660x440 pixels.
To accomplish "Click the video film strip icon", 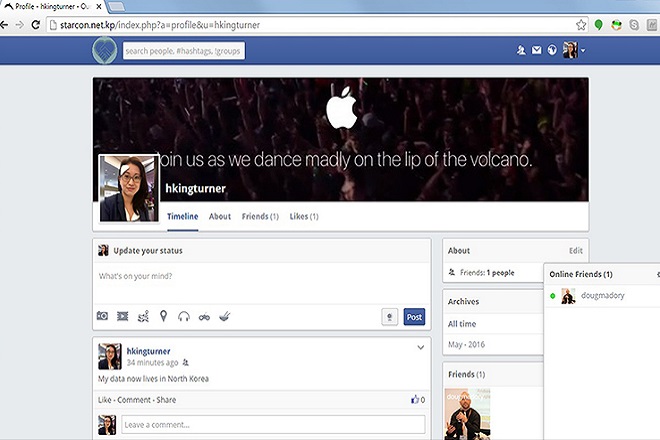I will click(122, 316).
